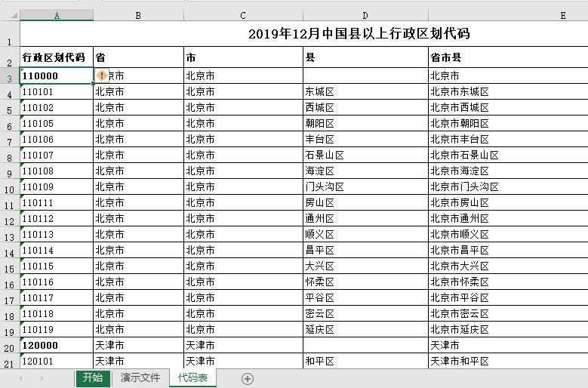Image resolution: width=588 pixels, height=388 pixels.
Task: Go to next sheet tab arrow
Action: pyautogui.click(x=42, y=379)
